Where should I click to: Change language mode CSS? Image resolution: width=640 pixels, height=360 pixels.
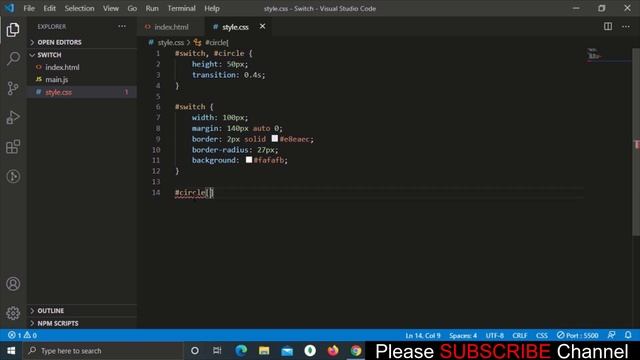click(542, 335)
